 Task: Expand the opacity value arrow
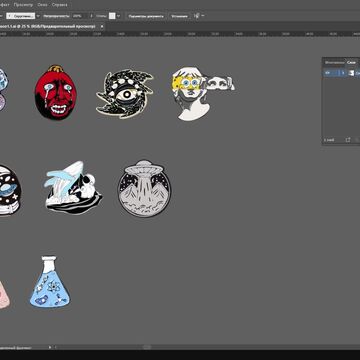(91, 16)
